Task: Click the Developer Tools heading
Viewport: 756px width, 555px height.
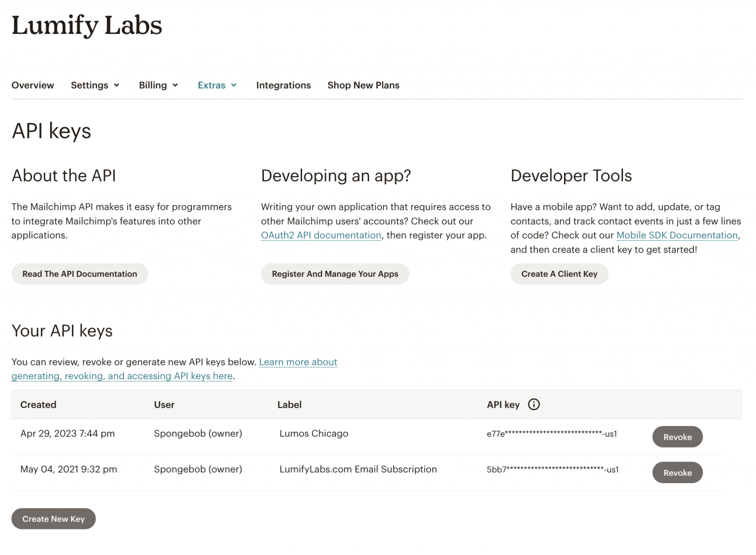Action: click(571, 176)
